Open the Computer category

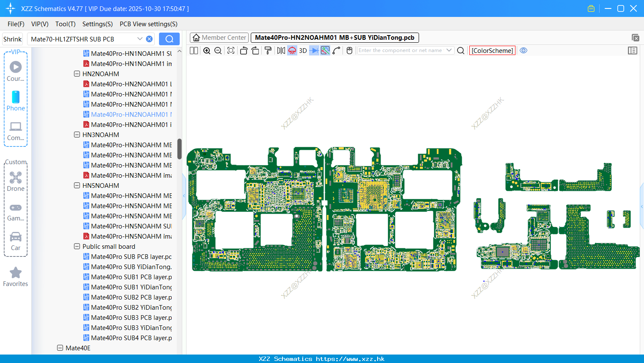[x=16, y=131]
